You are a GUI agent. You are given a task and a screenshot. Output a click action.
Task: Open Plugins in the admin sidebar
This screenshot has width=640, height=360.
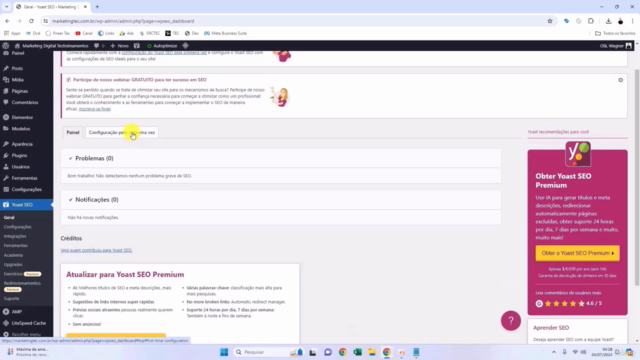tap(19, 156)
